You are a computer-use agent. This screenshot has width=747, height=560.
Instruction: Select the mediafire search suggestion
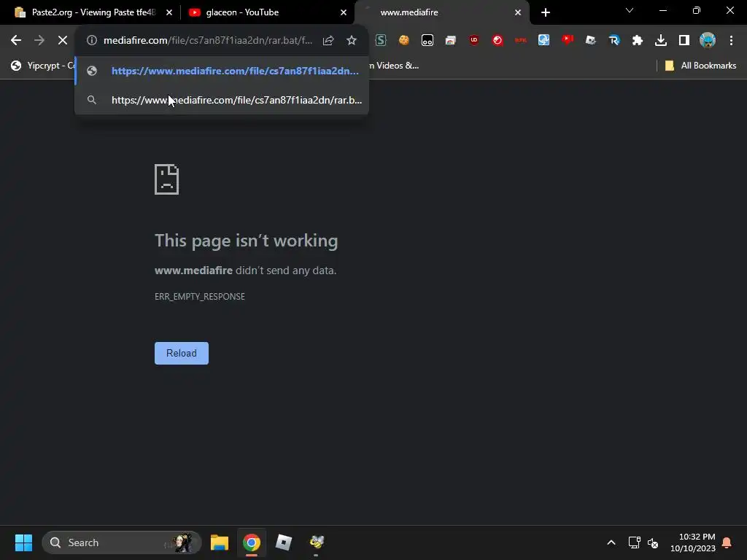222,100
